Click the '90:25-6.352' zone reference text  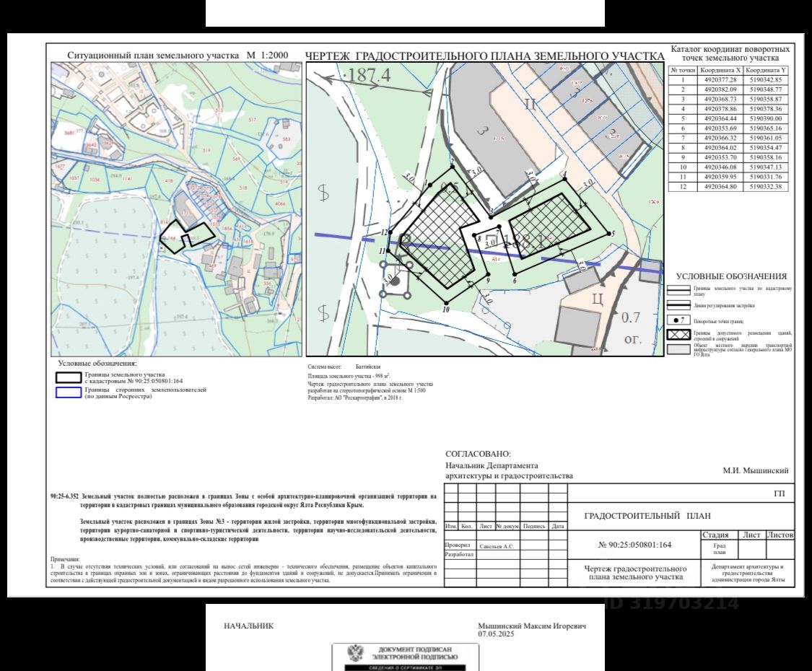click(65, 496)
